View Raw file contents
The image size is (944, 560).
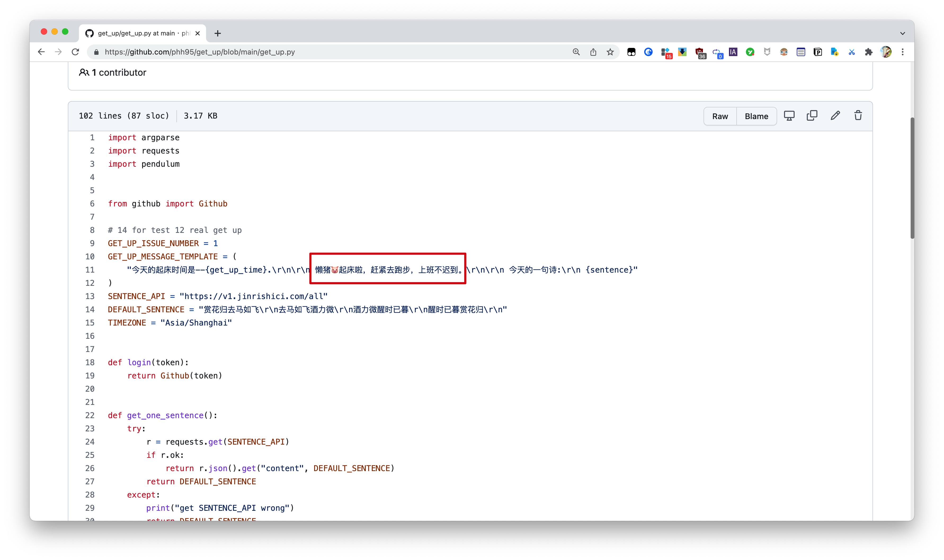pyautogui.click(x=720, y=116)
